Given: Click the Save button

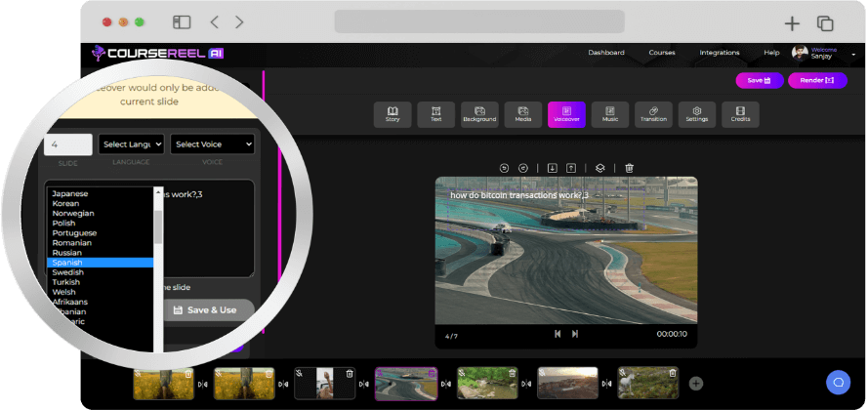Looking at the screenshot, I should tap(759, 80).
